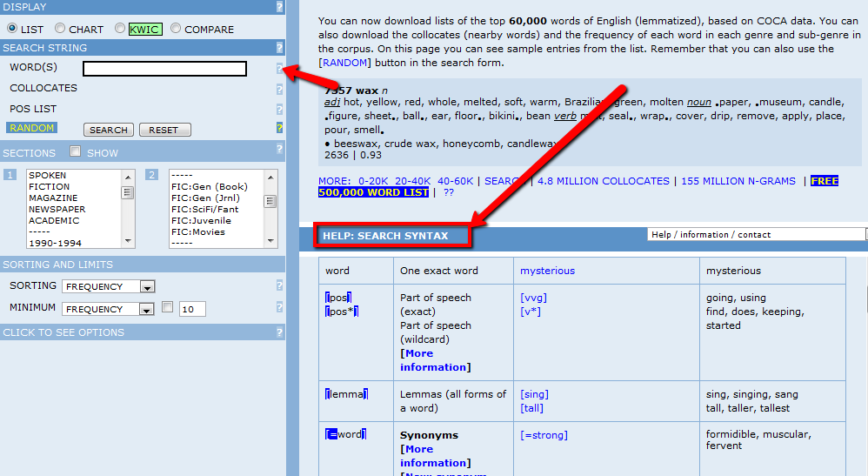This screenshot has width=868, height=476.
Task: Open help icon in SECTIONS header
Action: coord(279,149)
